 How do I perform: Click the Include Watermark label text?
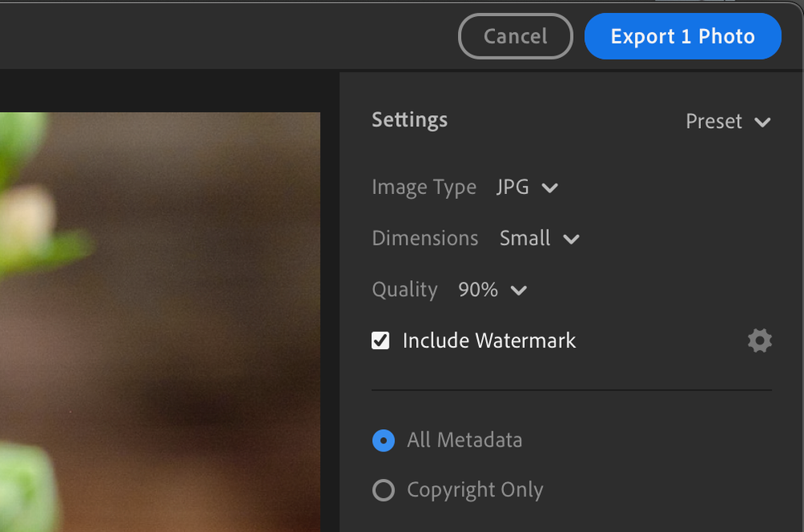pos(489,340)
